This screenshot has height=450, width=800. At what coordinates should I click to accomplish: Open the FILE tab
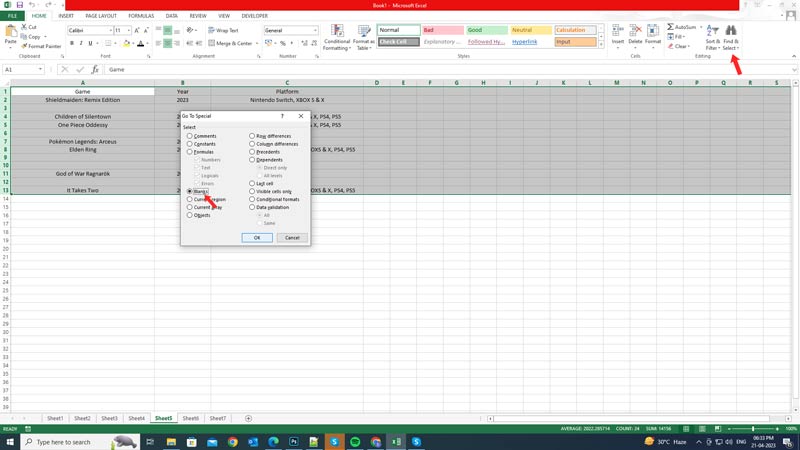pyautogui.click(x=12, y=16)
